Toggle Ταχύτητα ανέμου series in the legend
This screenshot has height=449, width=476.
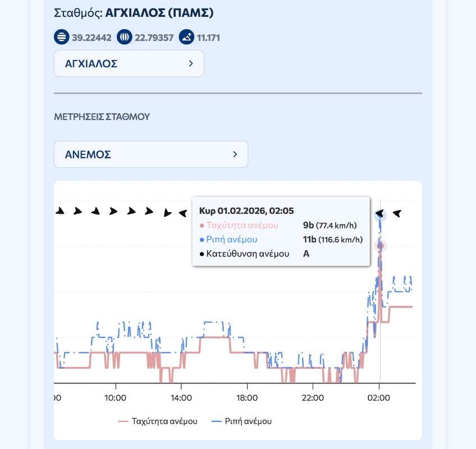point(158,421)
